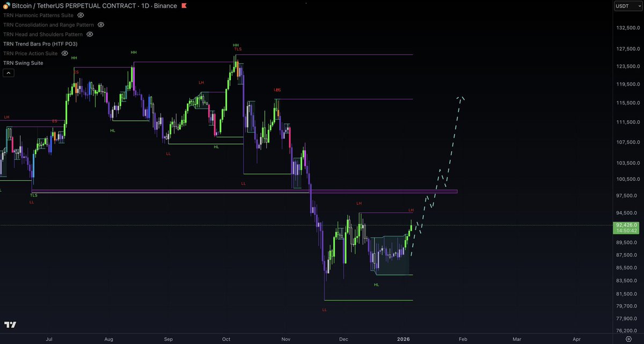Select the TRN Head and Shoulders Pattern text
The image size is (644, 344).
pyautogui.click(x=43, y=34)
